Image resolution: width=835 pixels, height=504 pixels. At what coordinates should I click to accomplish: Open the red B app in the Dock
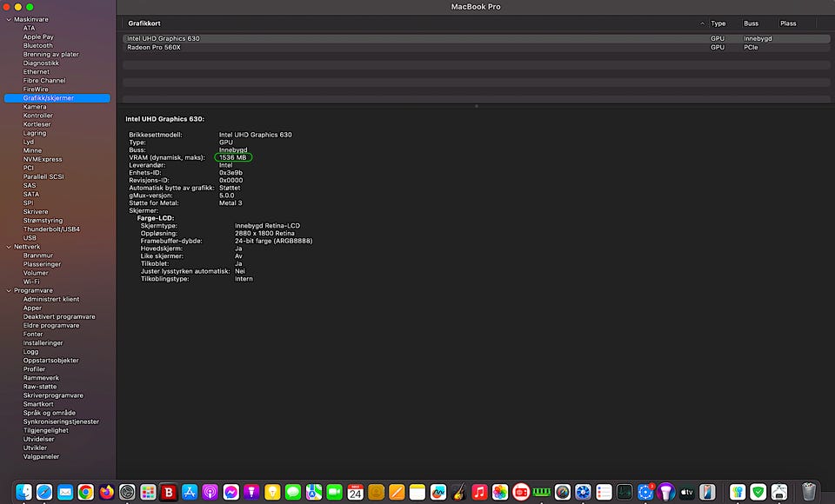pos(169,493)
